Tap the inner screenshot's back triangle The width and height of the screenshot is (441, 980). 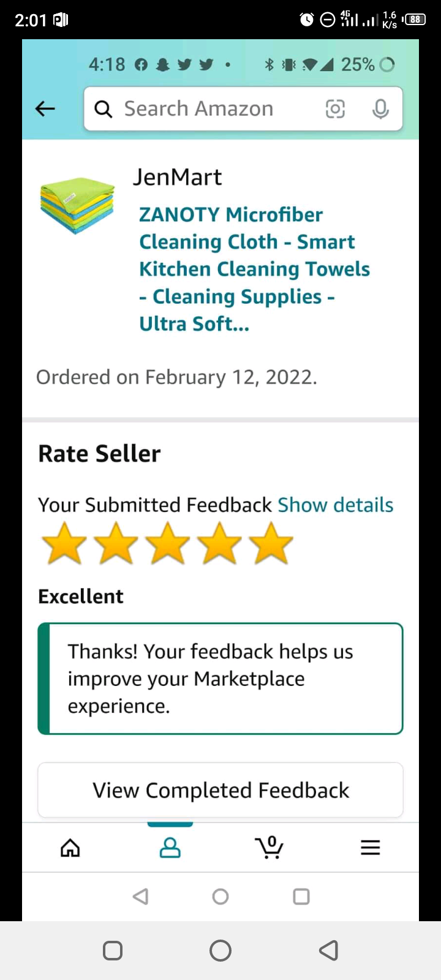pos(141,897)
